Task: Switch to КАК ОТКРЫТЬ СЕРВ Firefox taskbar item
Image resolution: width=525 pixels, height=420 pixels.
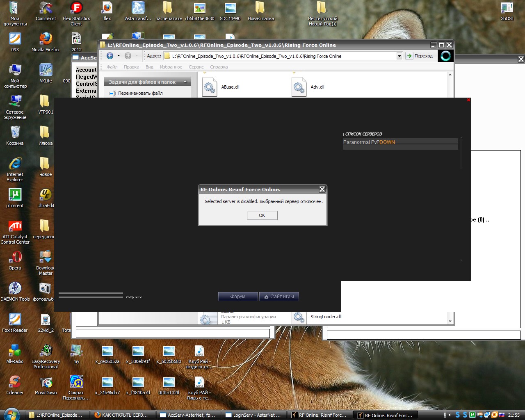Action: [123, 415]
